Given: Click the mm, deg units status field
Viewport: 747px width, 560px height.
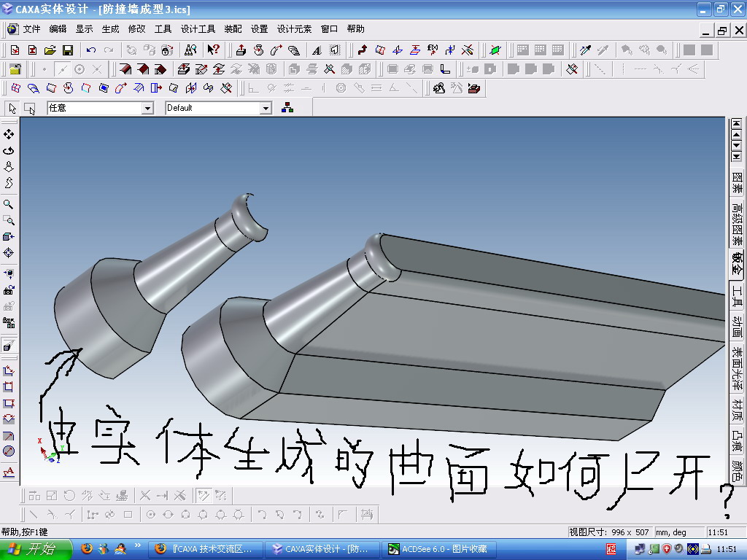Looking at the screenshot, I should coord(679,532).
